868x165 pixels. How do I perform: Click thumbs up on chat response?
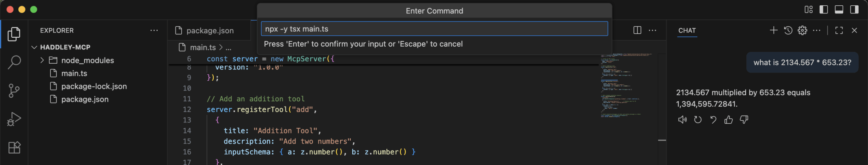[729, 120]
